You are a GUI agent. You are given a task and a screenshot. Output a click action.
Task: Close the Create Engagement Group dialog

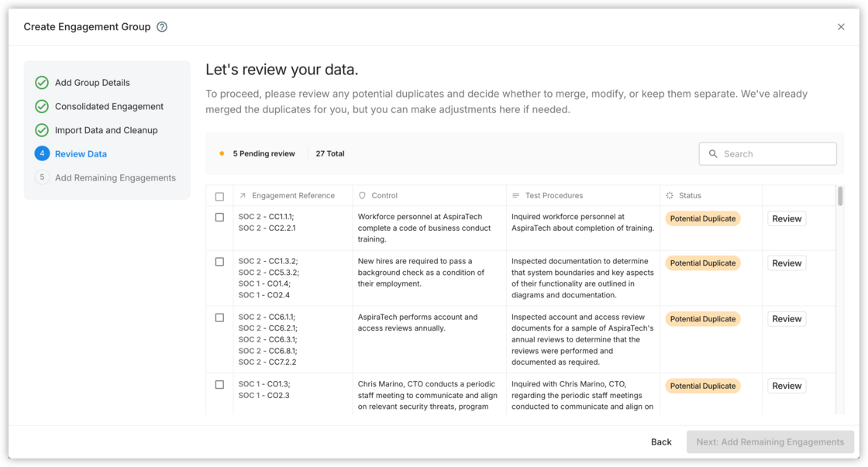point(841,26)
